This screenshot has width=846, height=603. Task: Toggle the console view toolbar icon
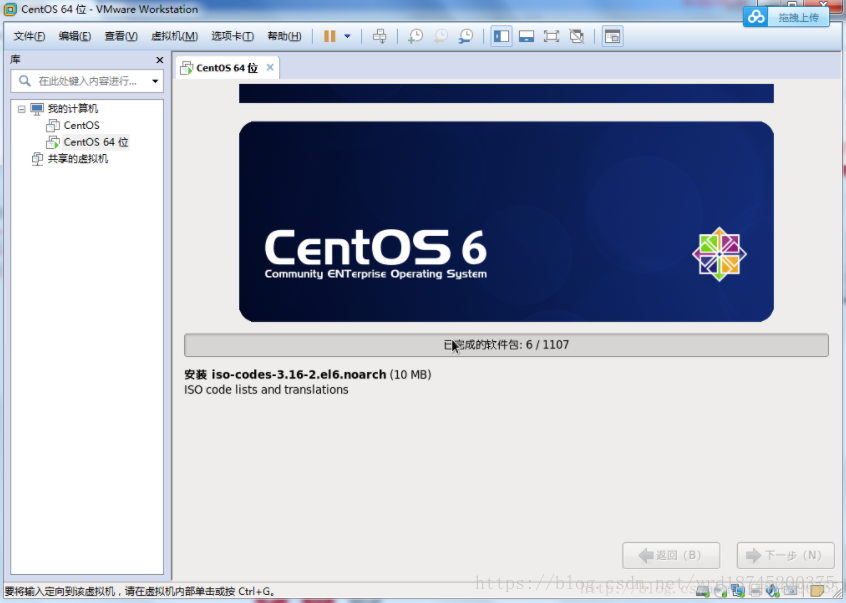[x=612, y=36]
